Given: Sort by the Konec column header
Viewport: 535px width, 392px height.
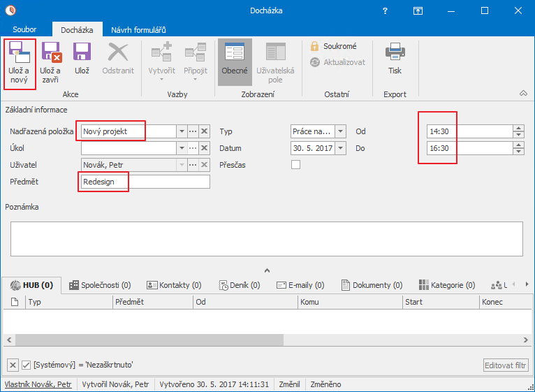Looking at the screenshot, I should pyautogui.click(x=505, y=302).
